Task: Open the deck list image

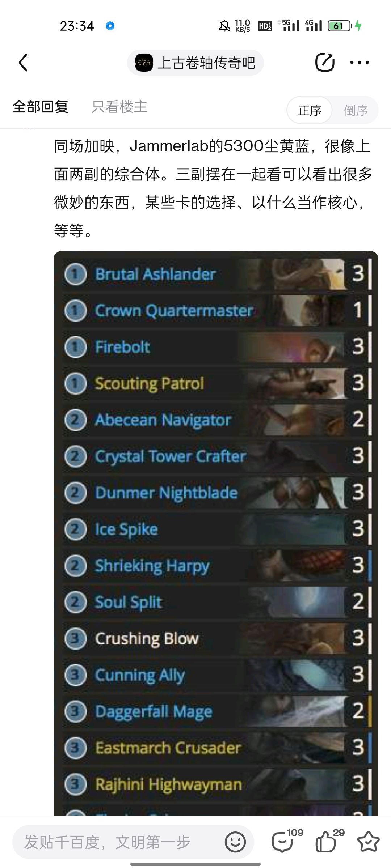Action: (216, 533)
